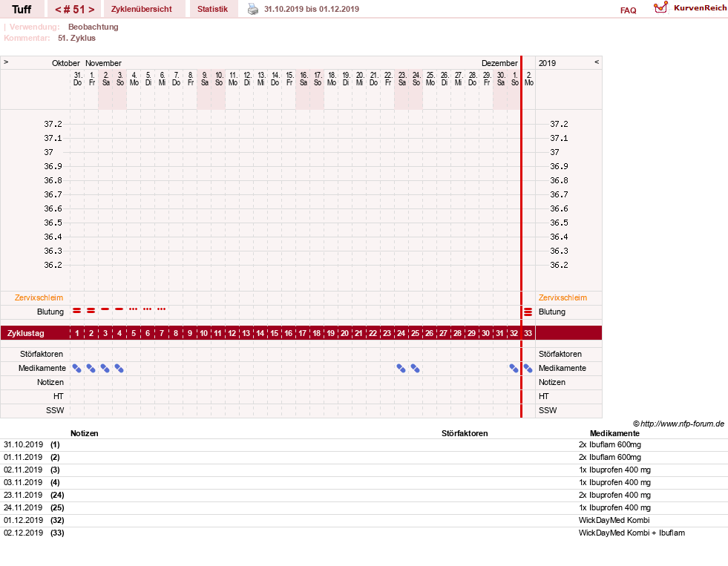The height and width of the screenshot is (566, 728).
Task: Click bleeding marker on cycle day 2
Action: [x=91, y=310]
